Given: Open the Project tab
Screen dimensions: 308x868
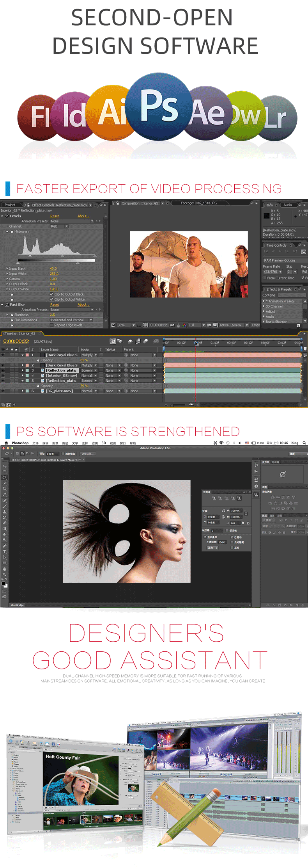Looking at the screenshot, I should coord(10,205).
